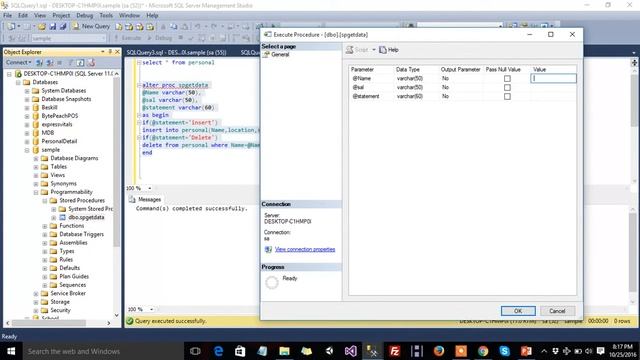The width and height of the screenshot is (640, 360).
Task: Click the New Query toolbar button
Action: pyautogui.click(x=91, y=26)
